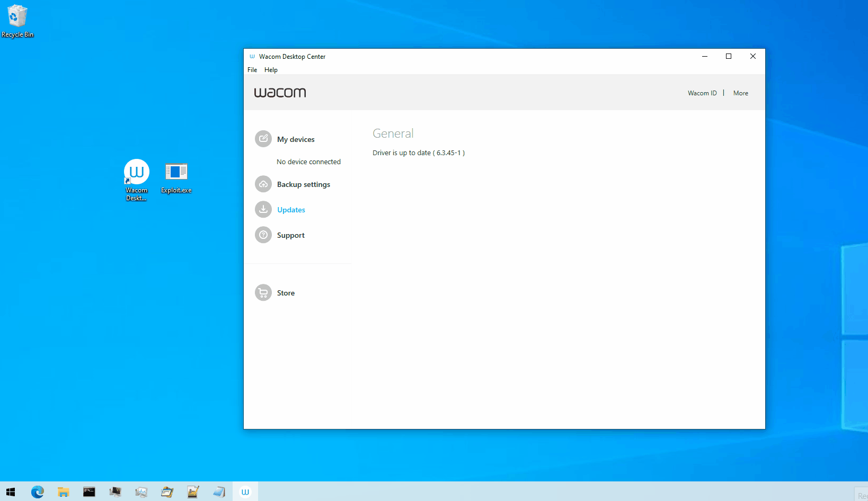Open My devices via its pen-tablet icon
The height and width of the screenshot is (501, 868).
pos(263,139)
